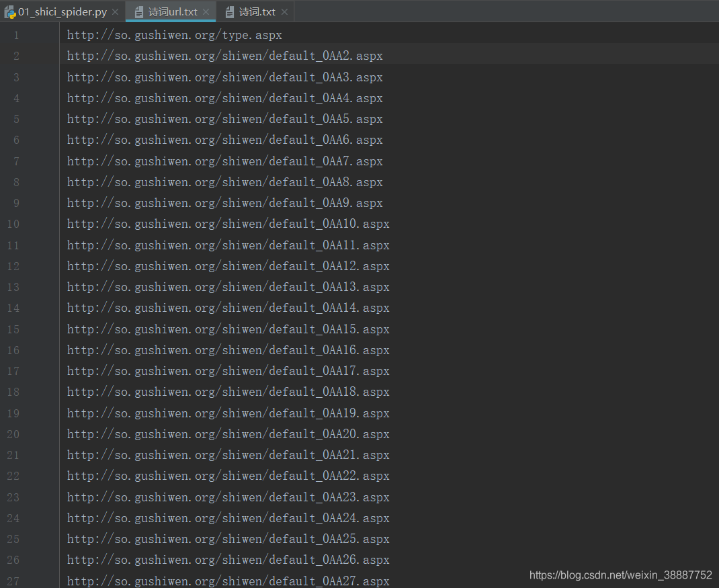
Task: Close the 01_shici_spider.py tab
Action: (x=115, y=12)
